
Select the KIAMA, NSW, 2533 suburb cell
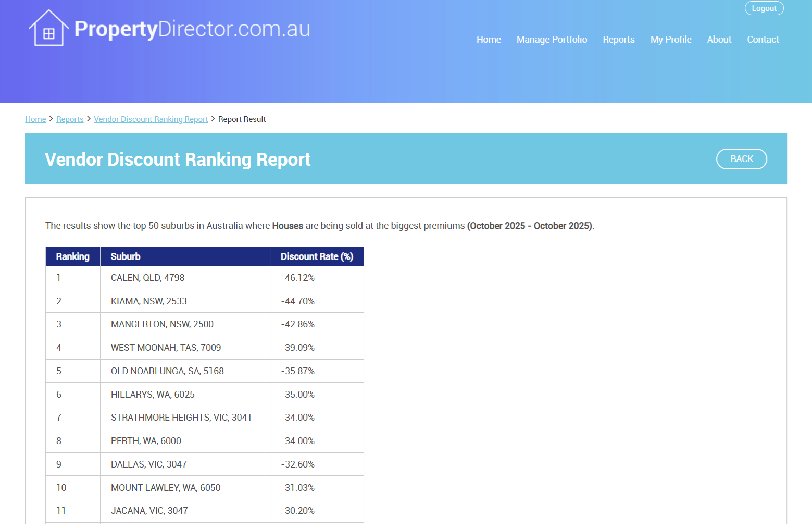click(x=148, y=301)
